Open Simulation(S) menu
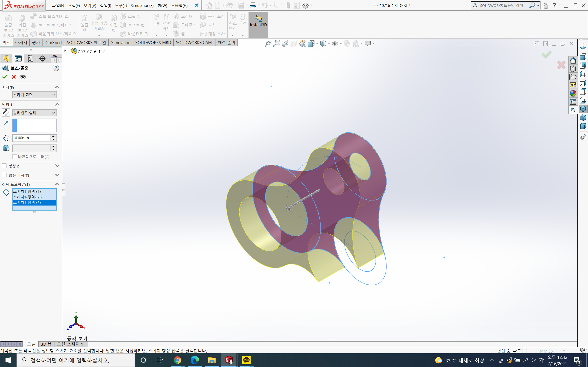This screenshot has height=367, width=588. (x=142, y=5)
